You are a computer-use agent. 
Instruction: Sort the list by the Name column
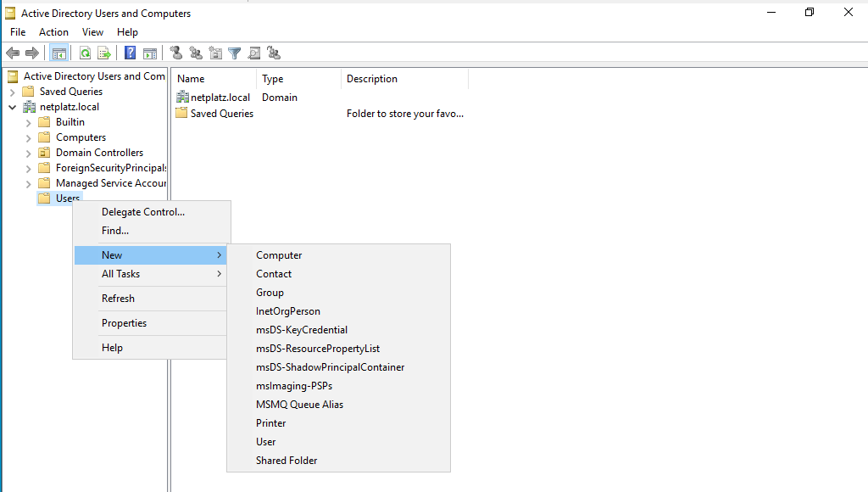pos(214,79)
